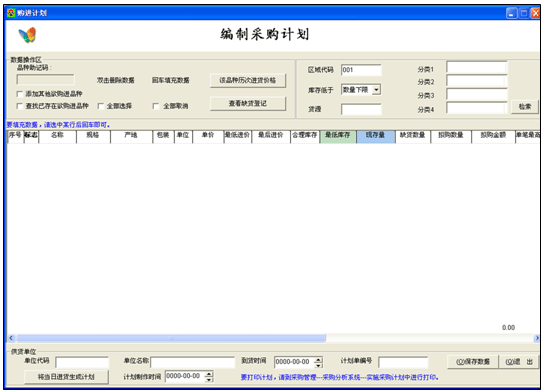The image size is (545, 391).
Task: Click the 分类2 input field
Action: pos(477,81)
